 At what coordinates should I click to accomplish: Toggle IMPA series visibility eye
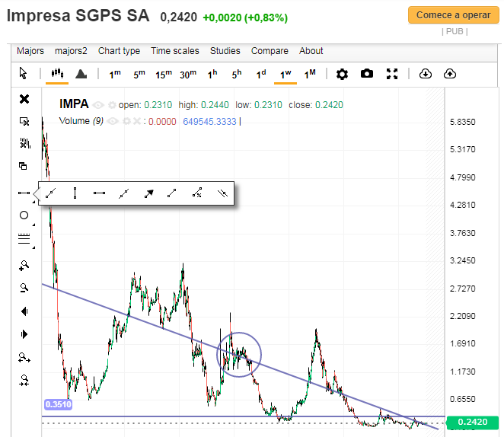pyautogui.click(x=98, y=105)
